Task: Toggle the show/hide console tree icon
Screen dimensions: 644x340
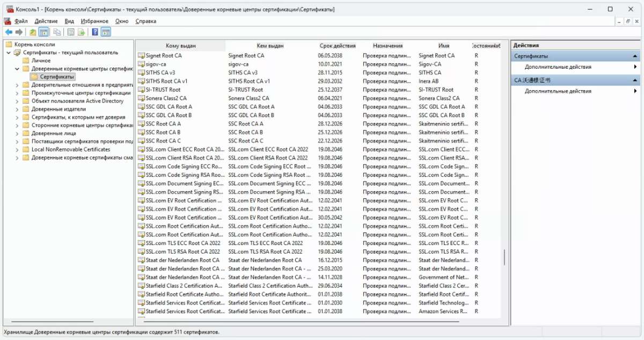Action: (43, 32)
